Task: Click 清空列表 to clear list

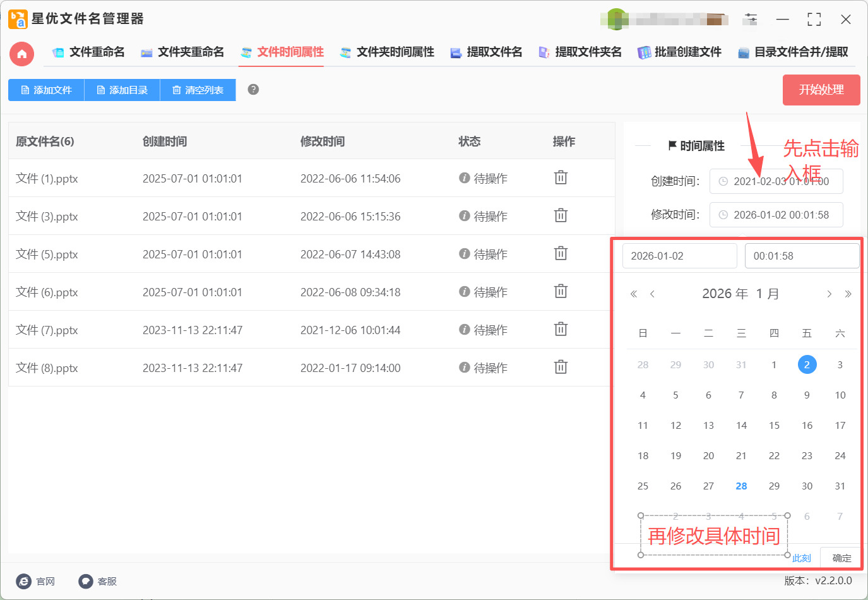Action: pos(198,90)
